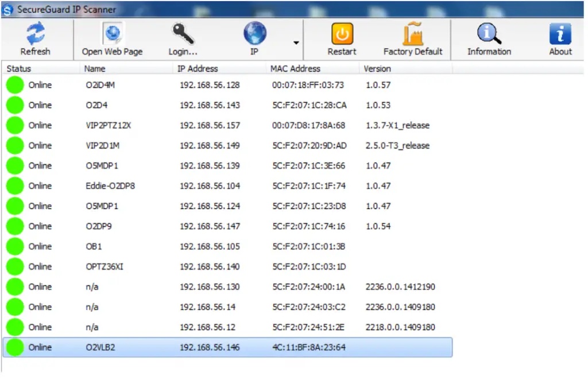
Task: Select device name O2D4
Action: (96, 105)
